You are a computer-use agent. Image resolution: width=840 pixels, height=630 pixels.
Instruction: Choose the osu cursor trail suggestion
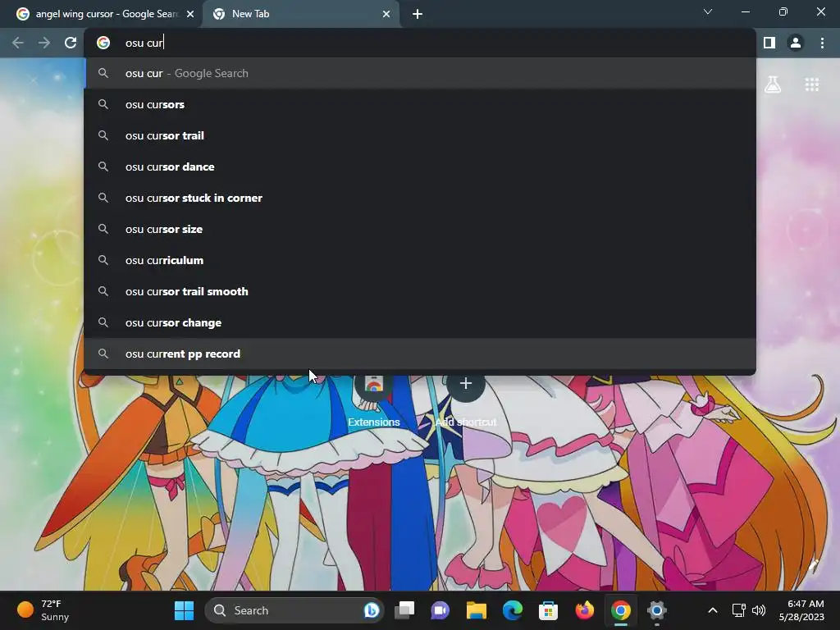[x=421, y=135]
